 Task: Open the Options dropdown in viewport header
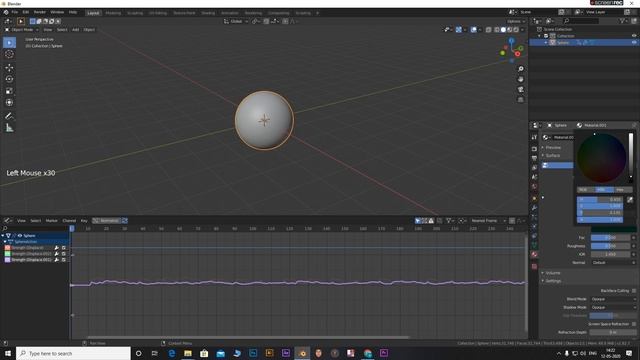tap(516, 21)
